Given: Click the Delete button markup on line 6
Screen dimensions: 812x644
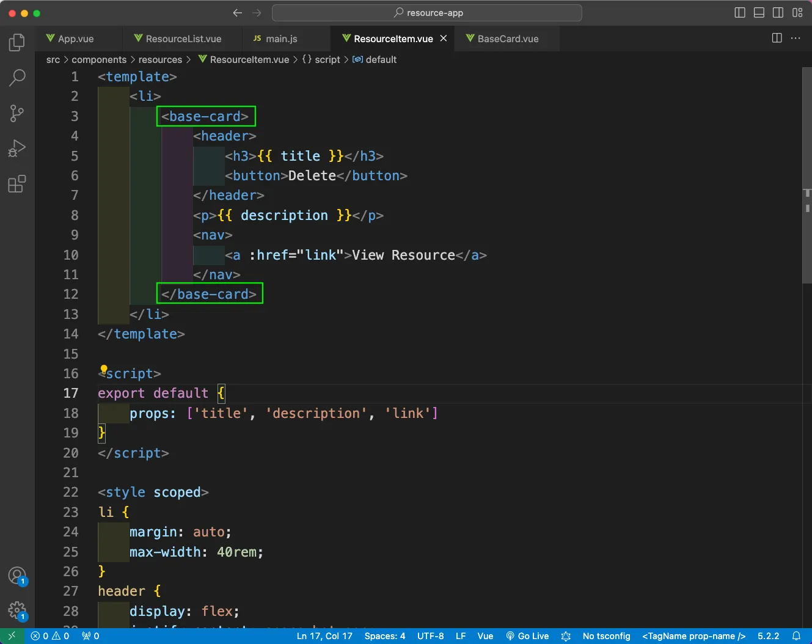Looking at the screenshot, I should click(316, 175).
